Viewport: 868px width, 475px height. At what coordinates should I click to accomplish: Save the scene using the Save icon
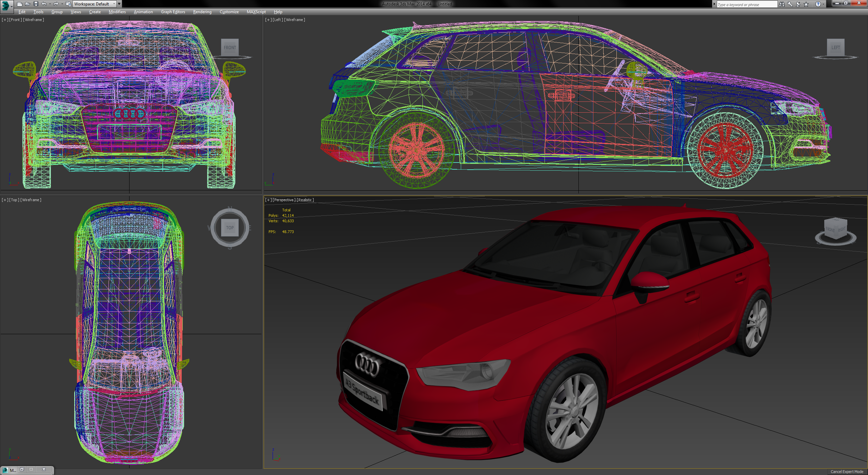click(36, 4)
